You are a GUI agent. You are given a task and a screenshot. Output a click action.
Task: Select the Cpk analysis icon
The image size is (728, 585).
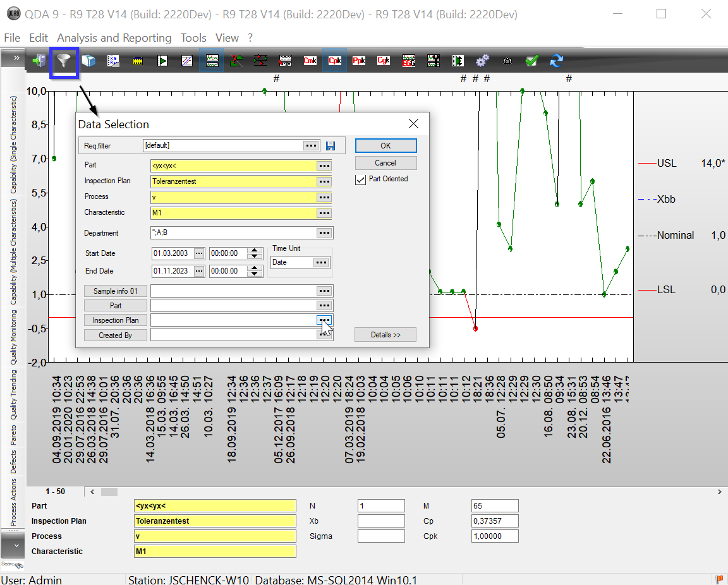334,61
